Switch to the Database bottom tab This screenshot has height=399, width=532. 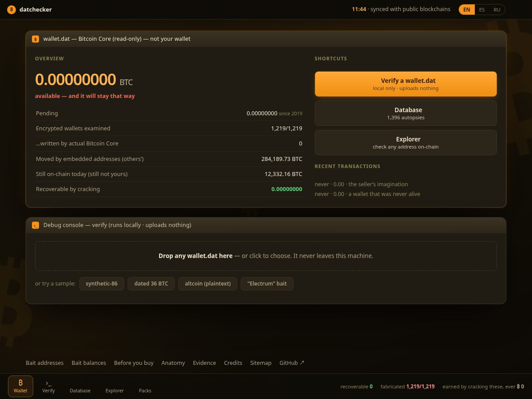point(80,386)
